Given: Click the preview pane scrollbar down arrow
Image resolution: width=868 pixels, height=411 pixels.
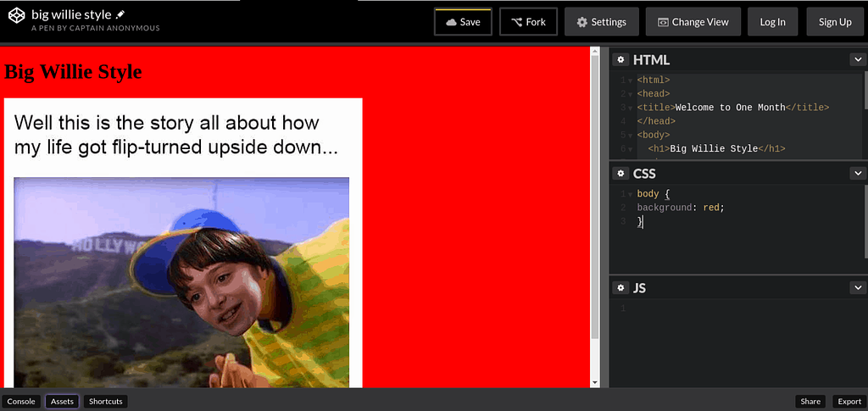Looking at the screenshot, I should (x=595, y=383).
